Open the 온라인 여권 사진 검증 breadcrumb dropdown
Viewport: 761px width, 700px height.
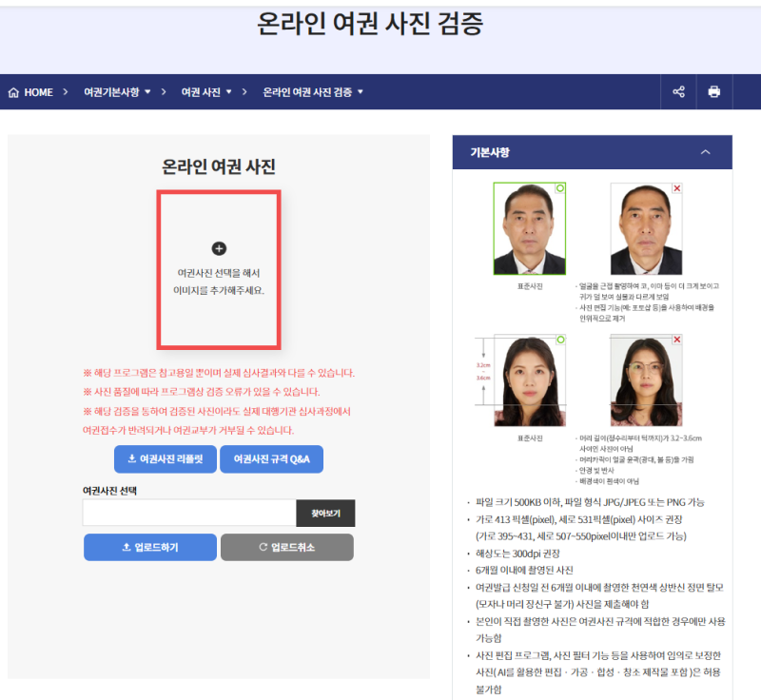pyautogui.click(x=313, y=92)
